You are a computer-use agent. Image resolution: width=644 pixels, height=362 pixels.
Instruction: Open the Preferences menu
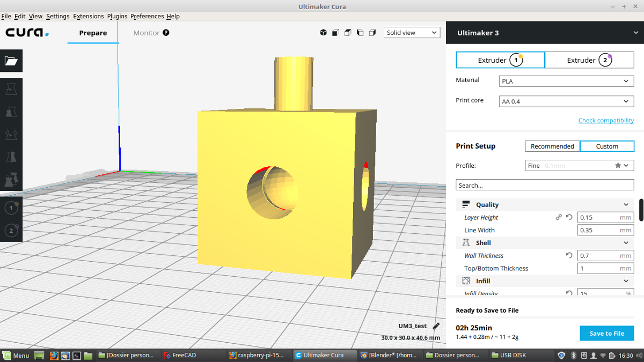147,16
